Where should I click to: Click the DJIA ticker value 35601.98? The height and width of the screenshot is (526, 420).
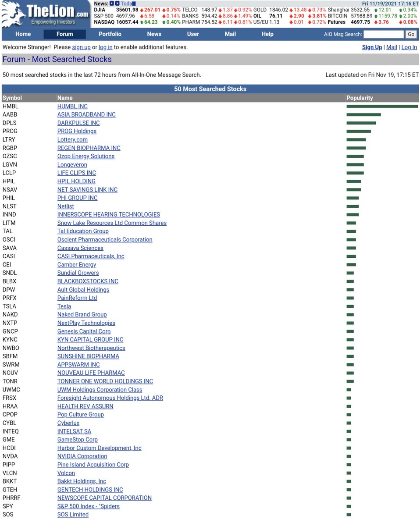click(127, 10)
